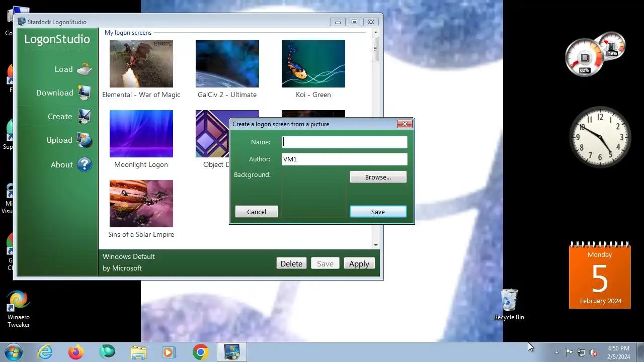Screen dimensions: 644x362
Task: Click into the Name input field
Action: 345,142
